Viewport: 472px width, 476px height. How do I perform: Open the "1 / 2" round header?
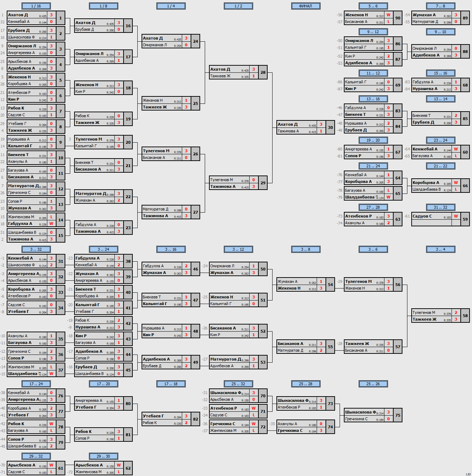pos(238,6)
